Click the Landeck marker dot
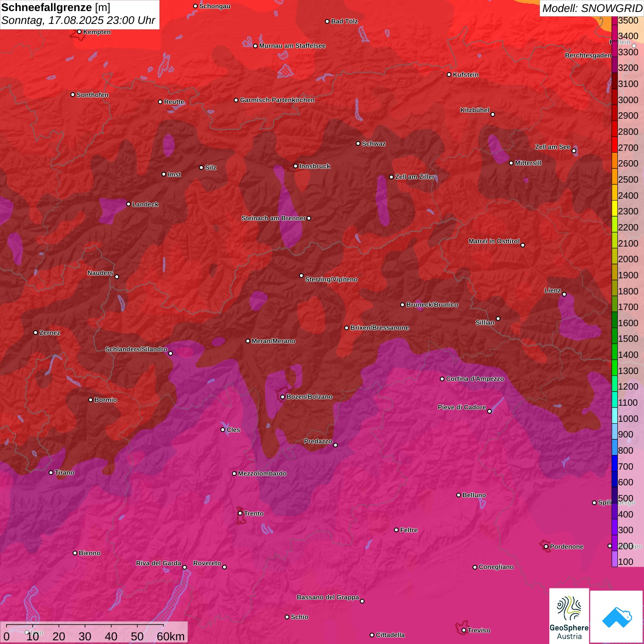This screenshot has width=644, height=644. 128,204
